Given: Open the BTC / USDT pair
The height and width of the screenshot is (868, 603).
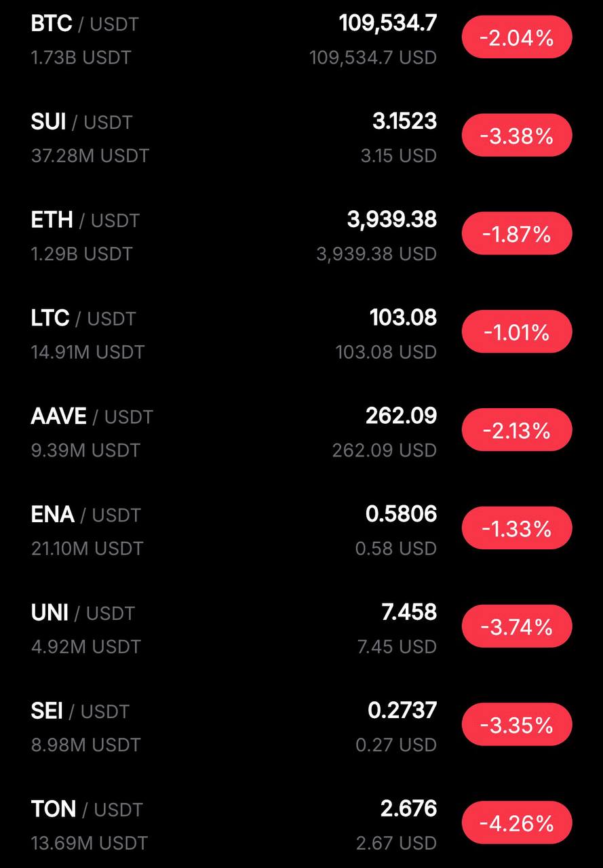Looking at the screenshot, I should point(85,24).
